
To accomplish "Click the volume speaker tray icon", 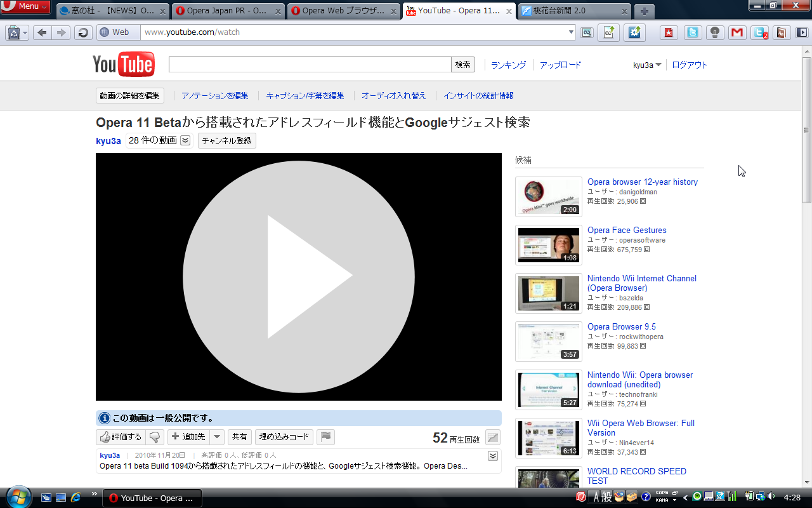I will pos(771,497).
